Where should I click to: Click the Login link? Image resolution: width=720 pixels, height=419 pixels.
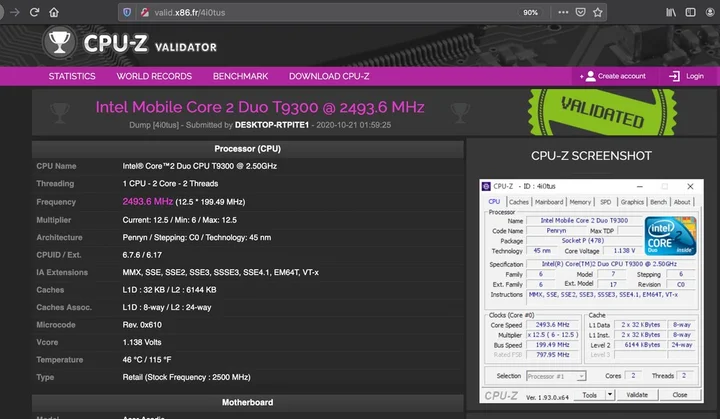(x=695, y=76)
